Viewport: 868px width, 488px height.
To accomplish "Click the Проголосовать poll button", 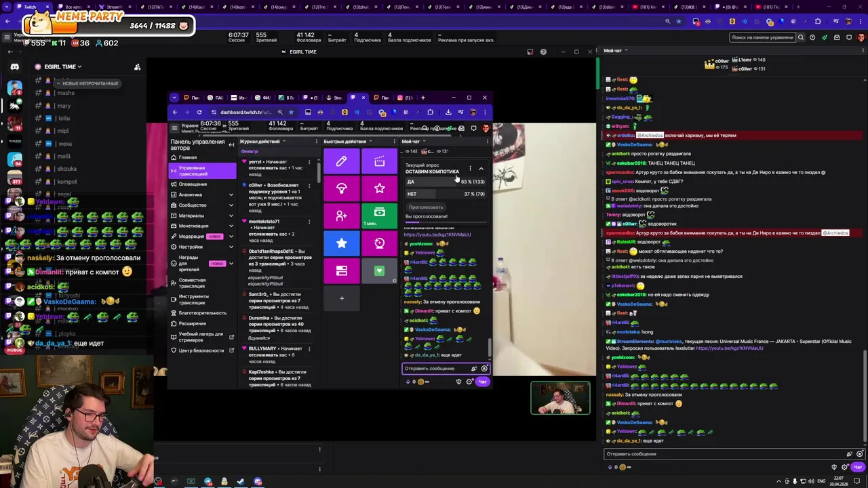I will (x=426, y=207).
